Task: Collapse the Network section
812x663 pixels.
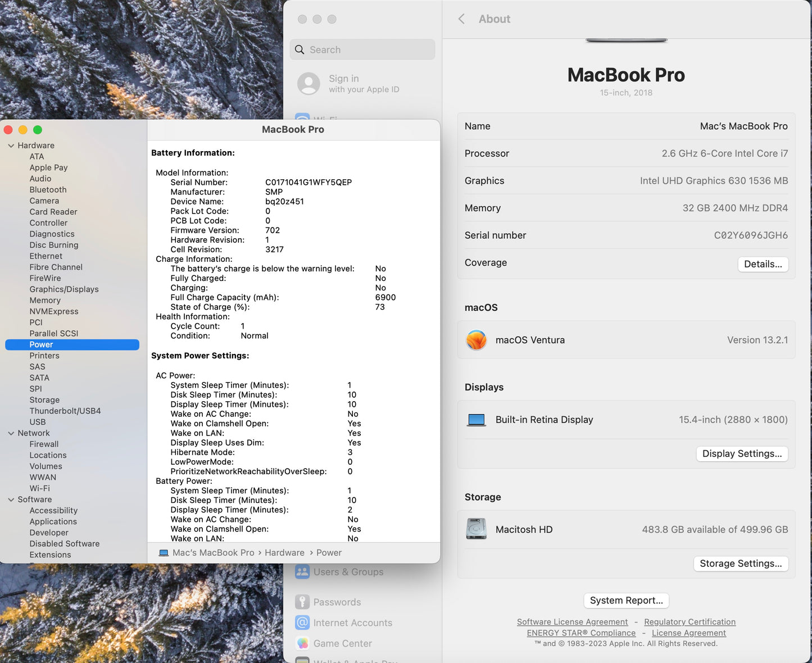Action: pos(11,433)
